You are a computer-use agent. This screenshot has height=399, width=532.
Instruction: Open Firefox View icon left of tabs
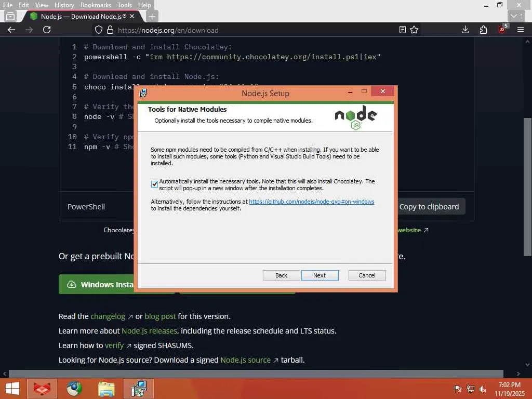coord(10,16)
